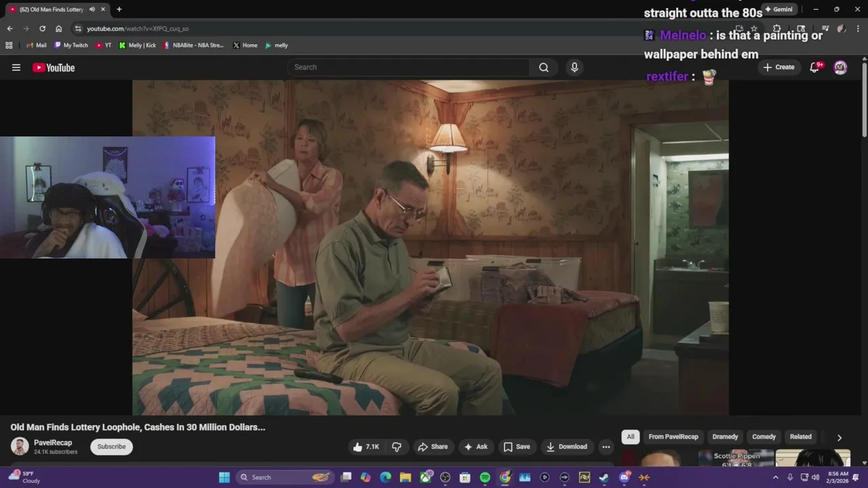The width and height of the screenshot is (868, 488).
Task: Select the Comedy filter chip
Action: pyautogui.click(x=764, y=437)
